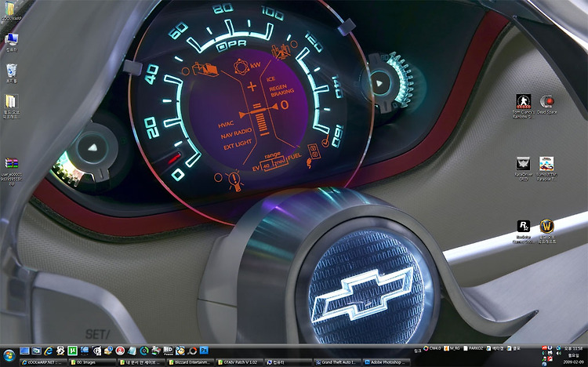This screenshot has height=367, width=588.
Task: Switch to GTAIV Patch V 1.02 window
Action: coord(240,362)
